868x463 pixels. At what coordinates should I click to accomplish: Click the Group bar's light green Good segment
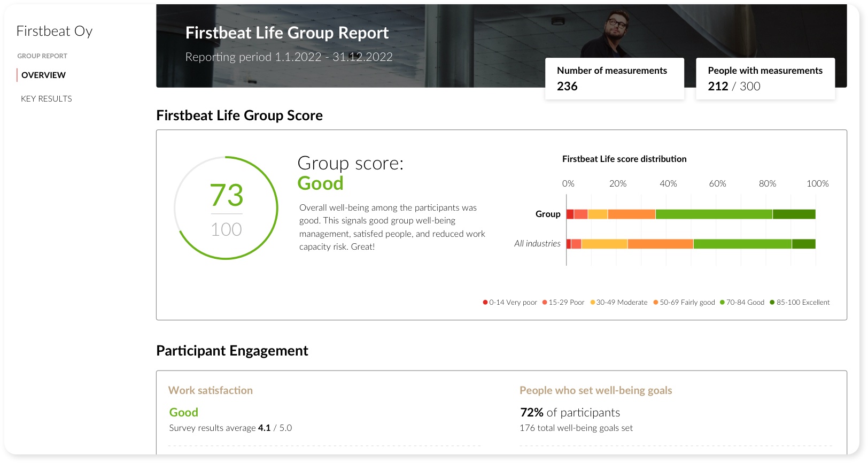(x=714, y=214)
